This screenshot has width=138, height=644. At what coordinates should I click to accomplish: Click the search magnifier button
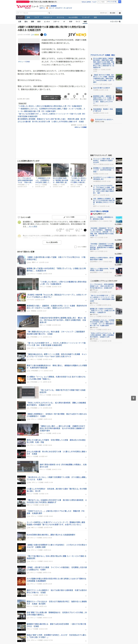tap(49, 13)
